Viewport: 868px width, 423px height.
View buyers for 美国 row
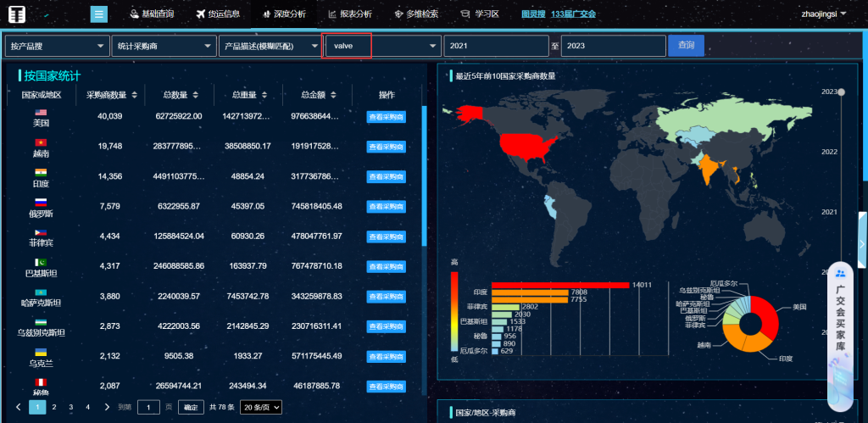[386, 117]
